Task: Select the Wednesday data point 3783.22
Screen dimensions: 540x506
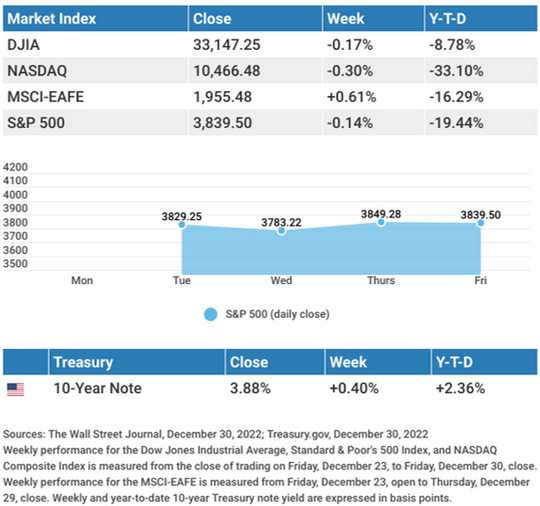Action: click(x=281, y=231)
